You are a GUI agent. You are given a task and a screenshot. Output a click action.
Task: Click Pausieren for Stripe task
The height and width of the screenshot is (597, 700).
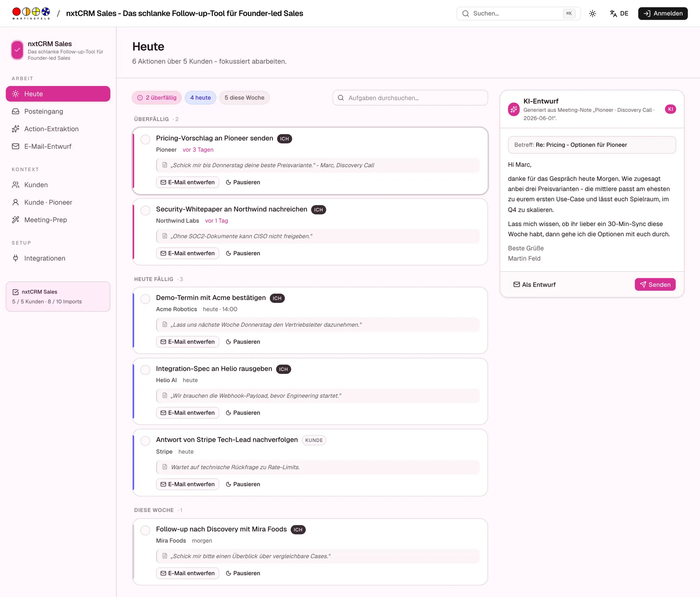pyautogui.click(x=243, y=484)
